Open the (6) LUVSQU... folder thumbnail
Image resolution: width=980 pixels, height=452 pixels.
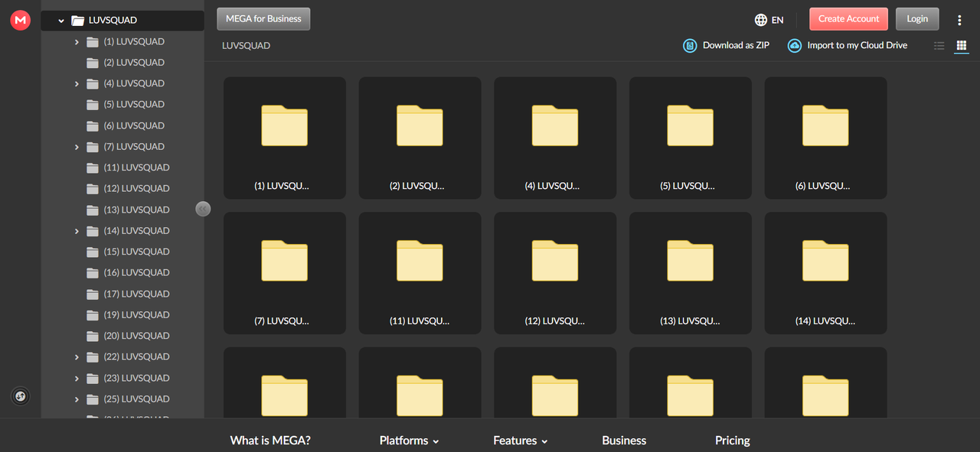tap(826, 138)
